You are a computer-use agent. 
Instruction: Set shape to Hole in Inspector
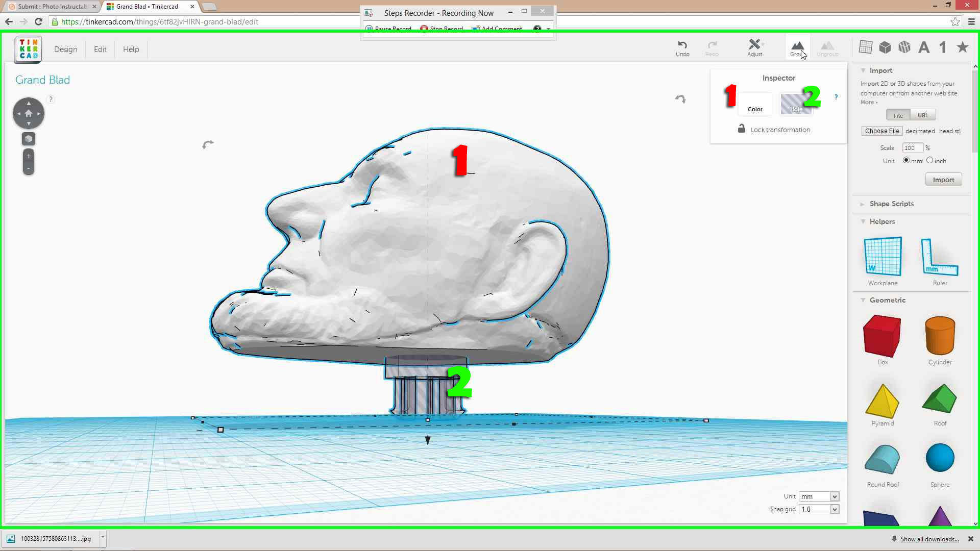pyautogui.click(x=796, y=104)
